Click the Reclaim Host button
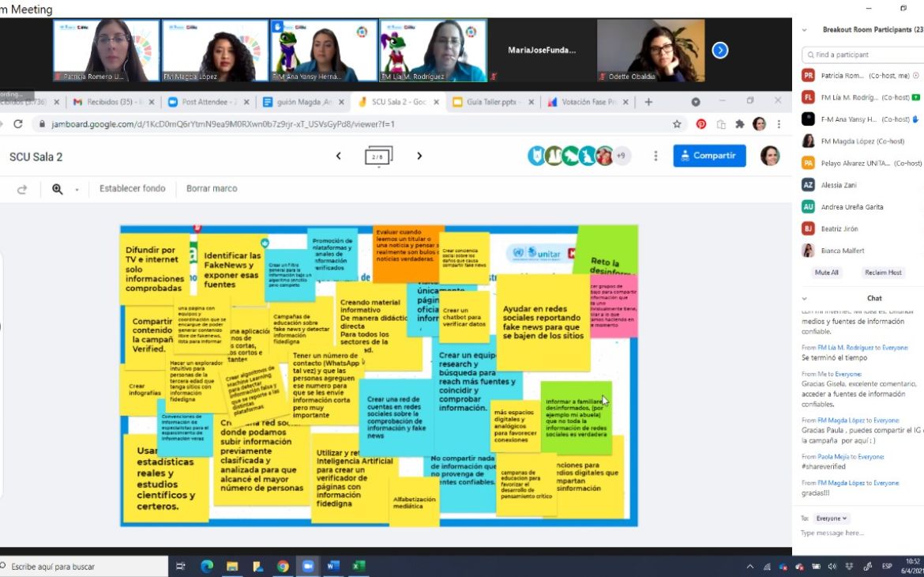Screen dimensions: 924x577 885,272
